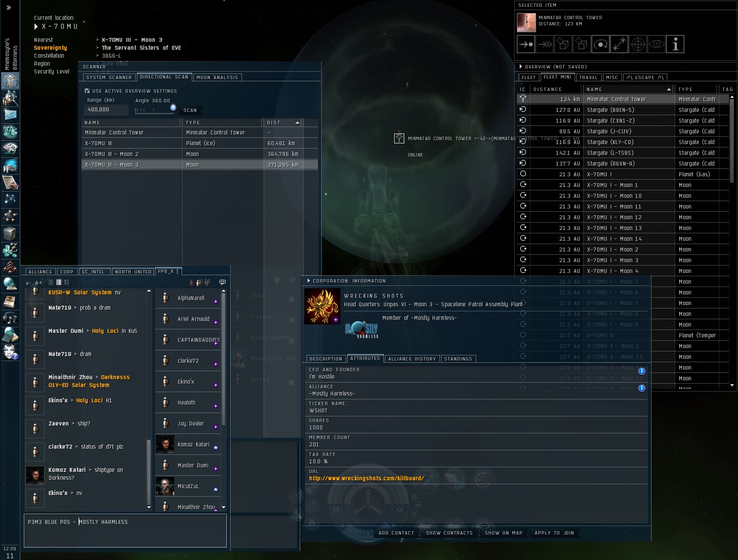Open the Standings tab in corporation info
This screenshot has width=738, height=560.
458,359
